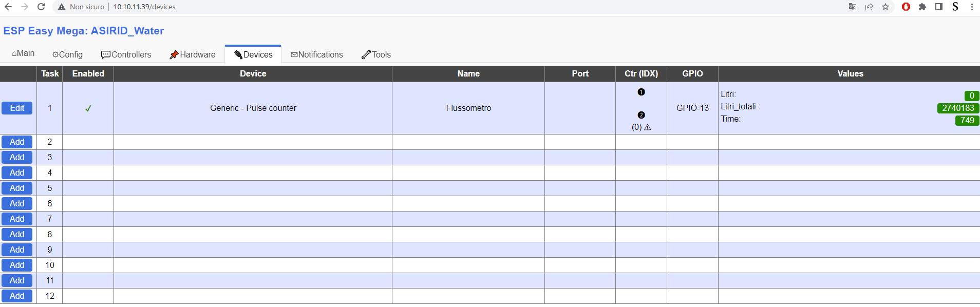
Task: Open the red ad blocker extension
Action: coord(906,7)
